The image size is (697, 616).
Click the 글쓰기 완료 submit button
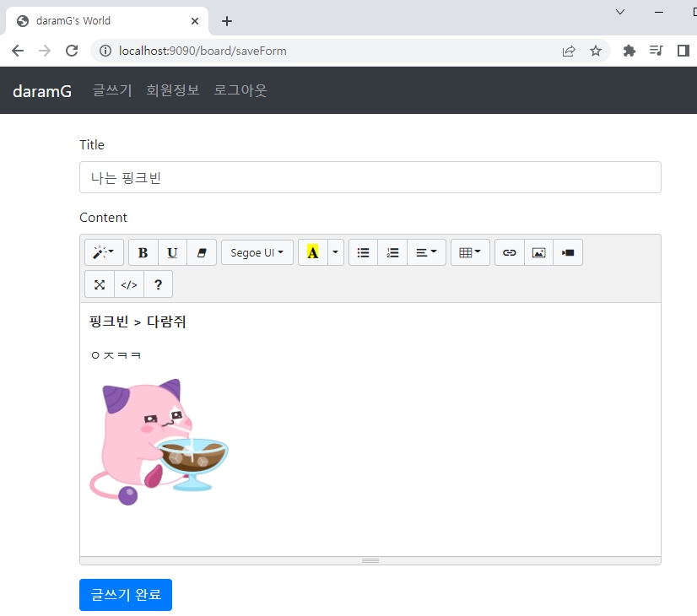(x=126, y=595)
